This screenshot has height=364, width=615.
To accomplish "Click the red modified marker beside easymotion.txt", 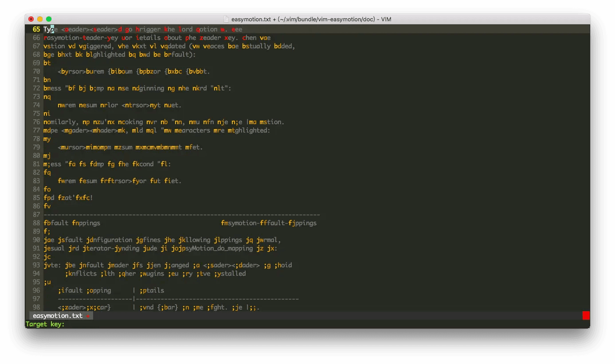I will [x=88, y=316].
